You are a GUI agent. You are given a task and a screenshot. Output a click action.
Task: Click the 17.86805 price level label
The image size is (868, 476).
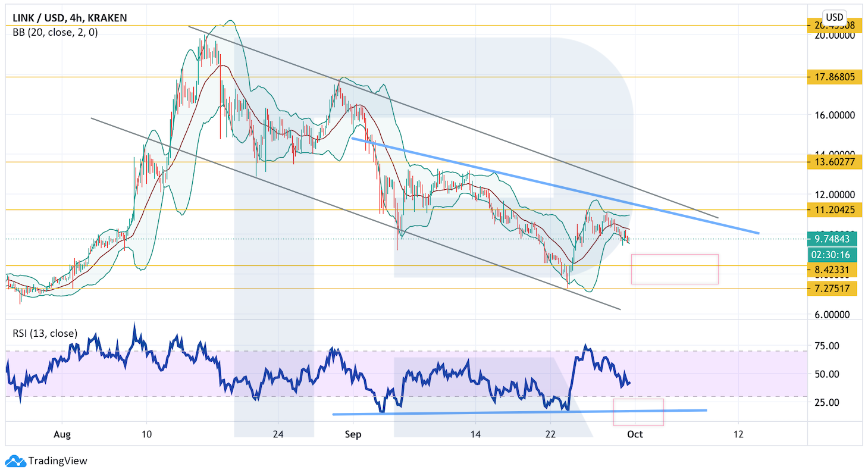(x=834, y=77)
